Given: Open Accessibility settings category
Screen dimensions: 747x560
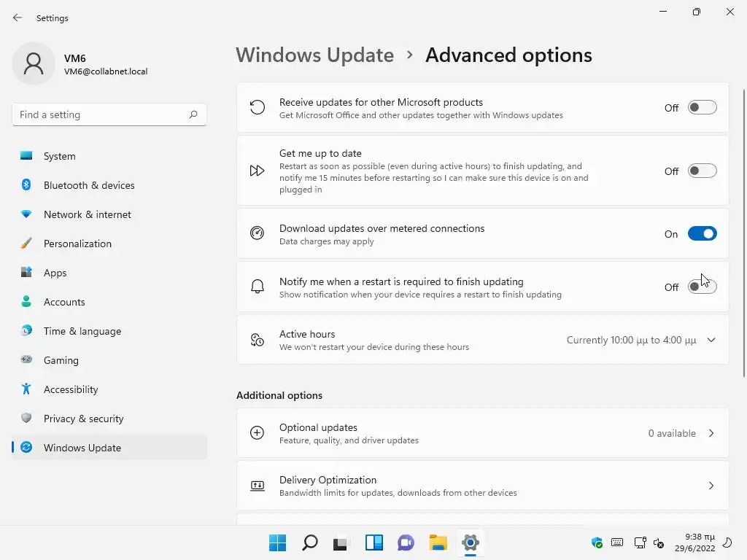Looking at the screenshot, I should pos(109,389).
